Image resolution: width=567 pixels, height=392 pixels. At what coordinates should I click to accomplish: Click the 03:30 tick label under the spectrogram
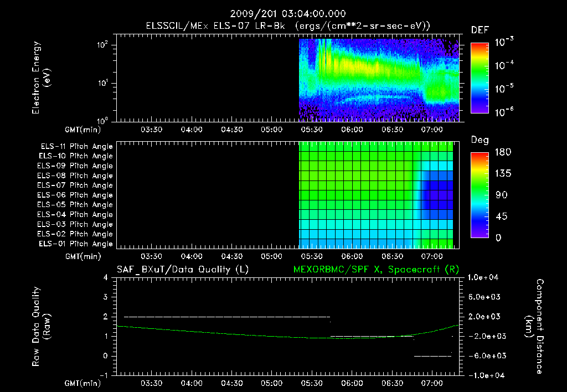coord(151,130)
